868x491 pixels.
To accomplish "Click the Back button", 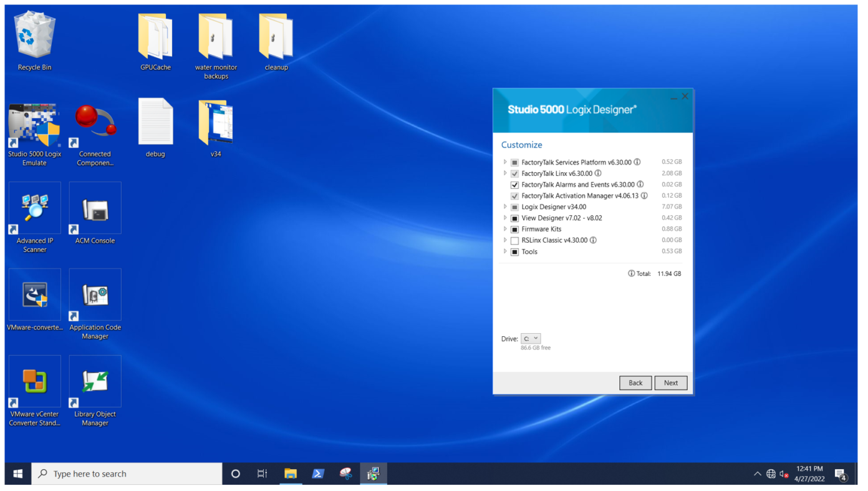I will click(x=635, y=383).
